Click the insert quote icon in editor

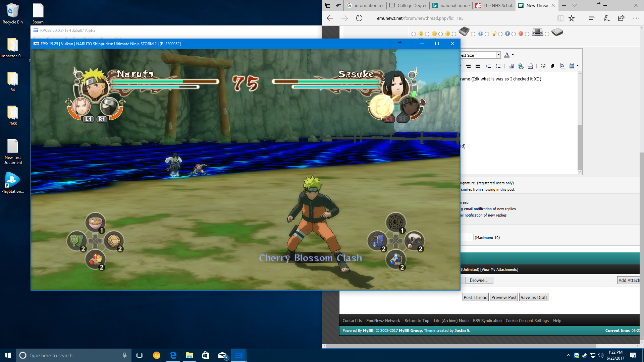click(x=543, y=66)
